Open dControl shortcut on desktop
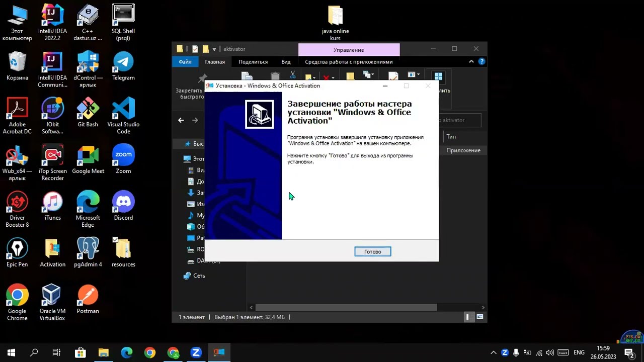 [88, 70]
